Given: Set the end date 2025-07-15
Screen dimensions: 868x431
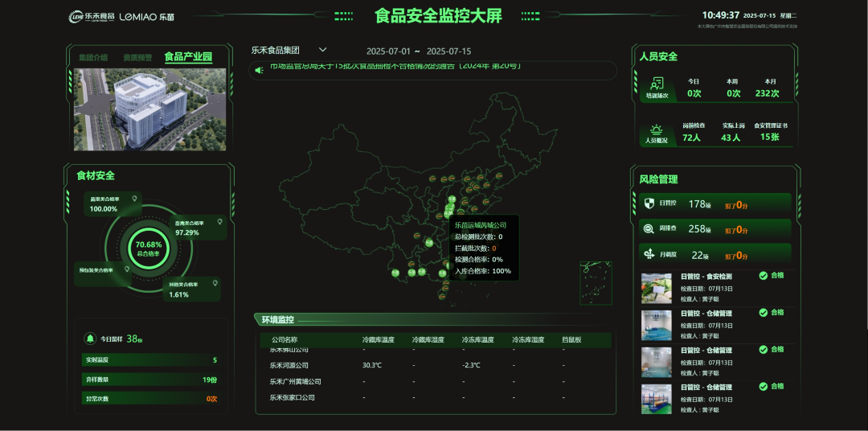Looking at the screenshot, I should pos(449,51).
